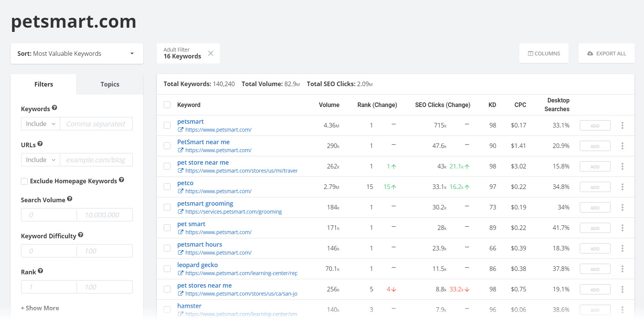644x321 pixels.
Task: Open the pet stores near me row three-dot menu
Action: 622,289
